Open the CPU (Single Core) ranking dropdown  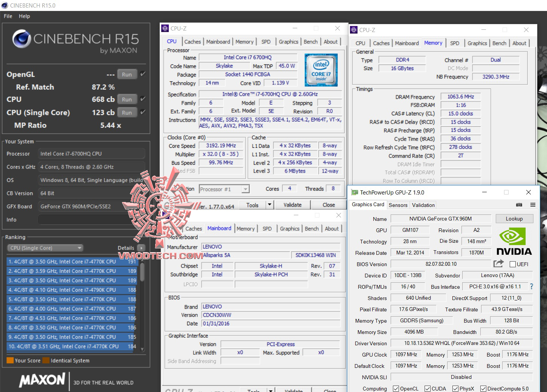click(x=45, y=248)
